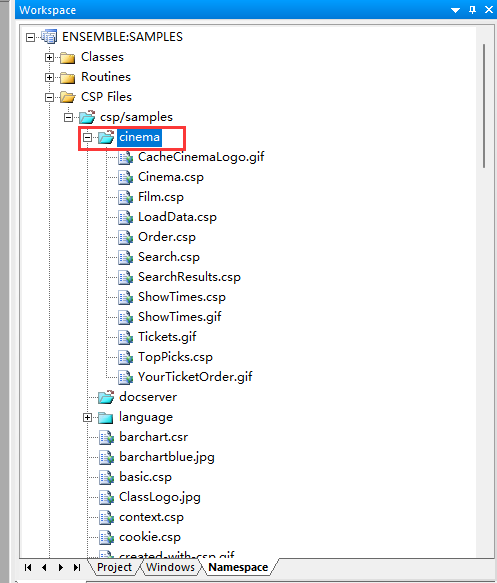The width and height of the screenshot is (497, 583).
Task: Expand the language folder node
Action: click(87, 418)
